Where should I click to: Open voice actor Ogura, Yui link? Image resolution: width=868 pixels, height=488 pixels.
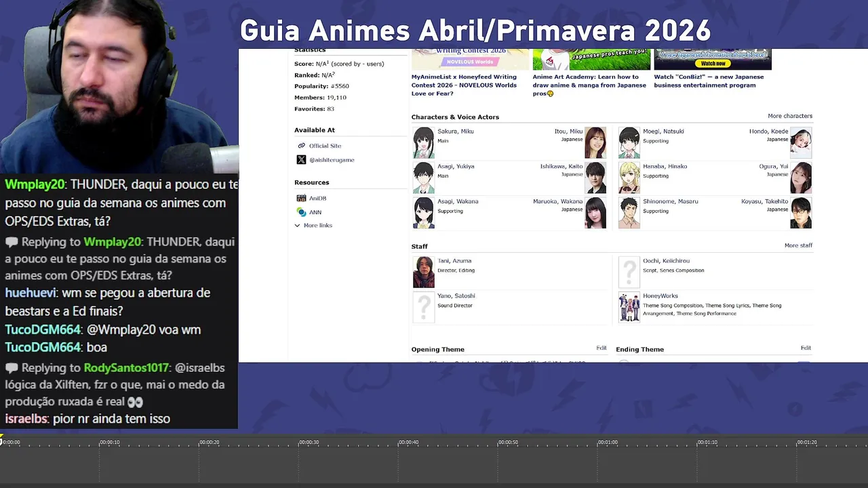(x=774, y=167)
